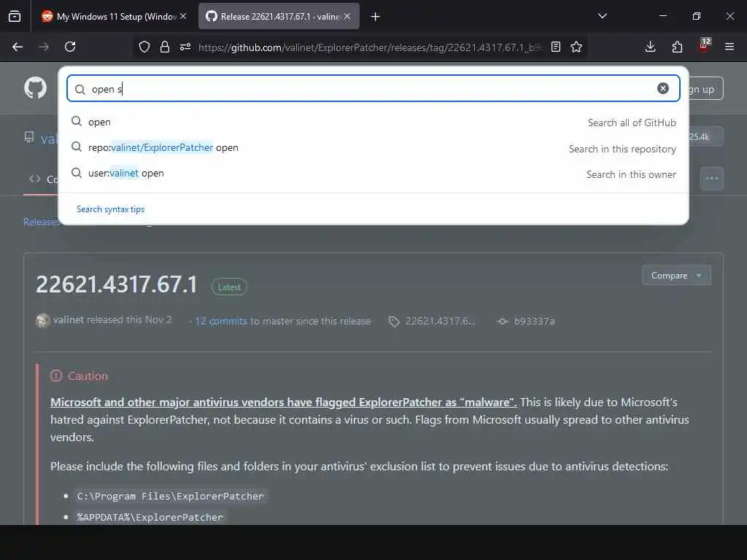This screenshot has height=560, width=747.
Task: Click the Sign up button
Action: pos(706,89)
